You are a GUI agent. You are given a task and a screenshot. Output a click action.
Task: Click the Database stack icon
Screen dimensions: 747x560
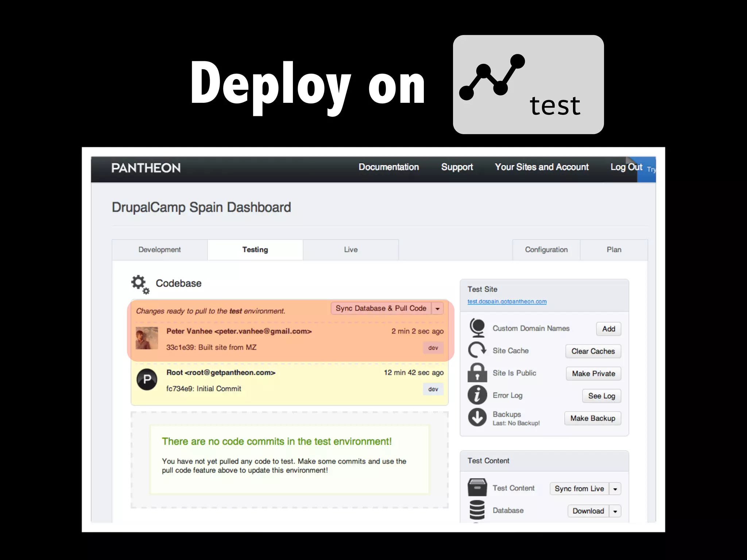pos(477,510)
